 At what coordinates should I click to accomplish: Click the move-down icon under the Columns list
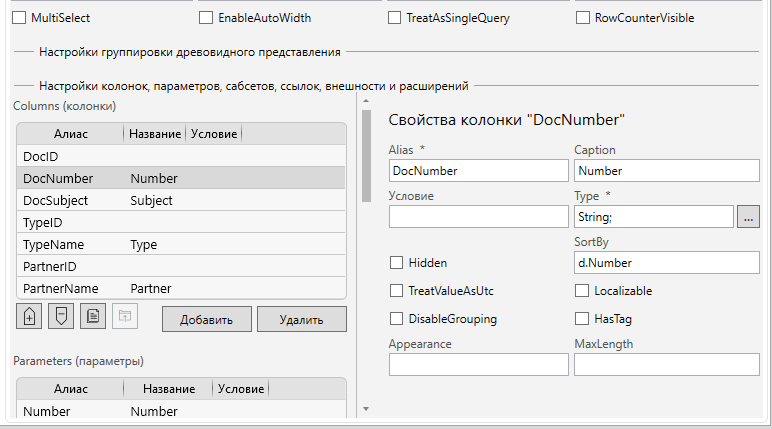click(x=61, y=317)
